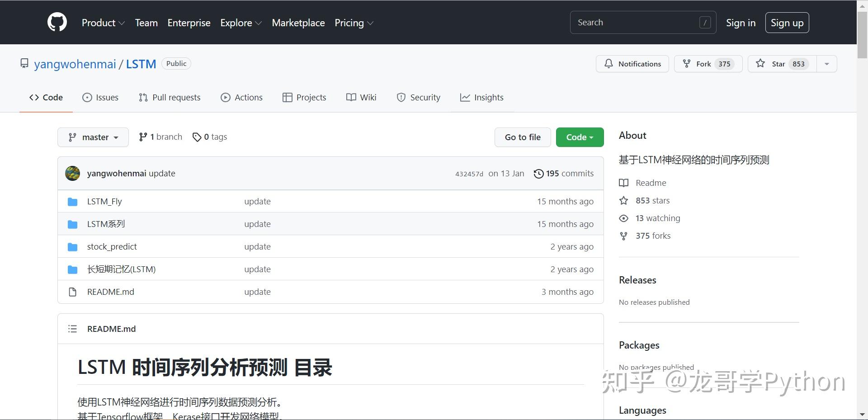Click the Security shield icon
The image size is (868, 420).
(401, 97)
